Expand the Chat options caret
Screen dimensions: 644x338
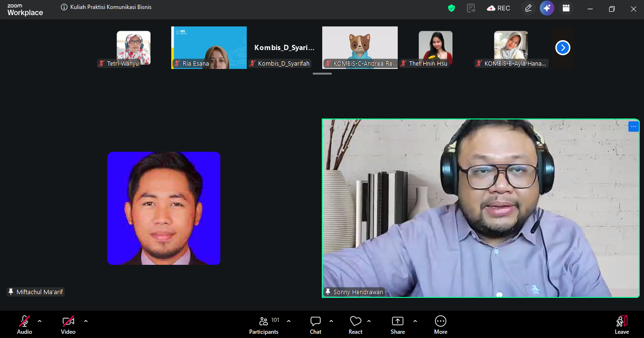coord(331,321)
